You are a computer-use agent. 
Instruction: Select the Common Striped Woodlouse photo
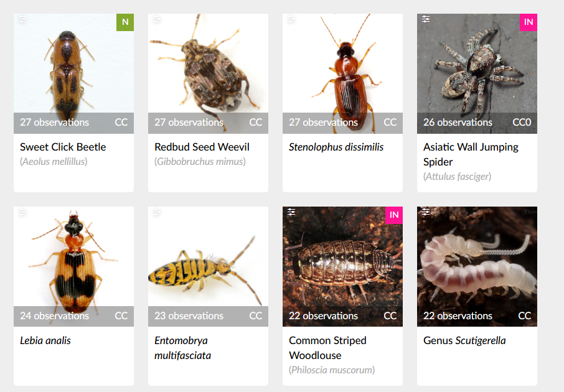click(342, 266)
